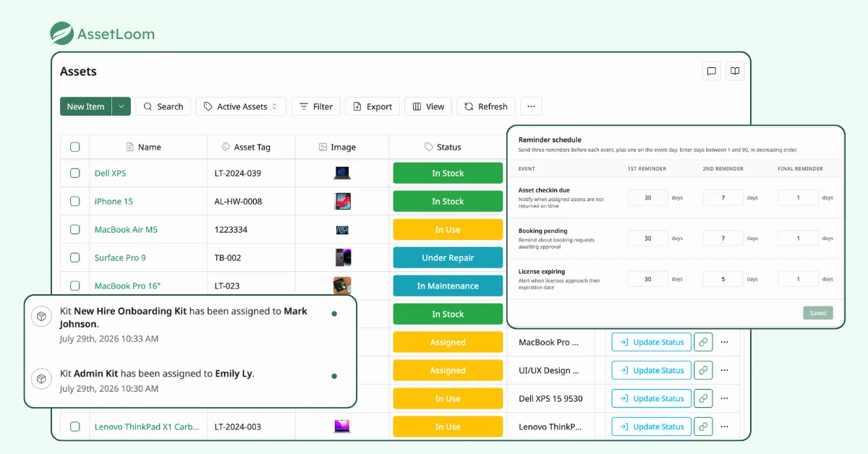Open the Dell XPS asset link
The width and height of the screenshot is (868, 454).
tap(110, 173)
